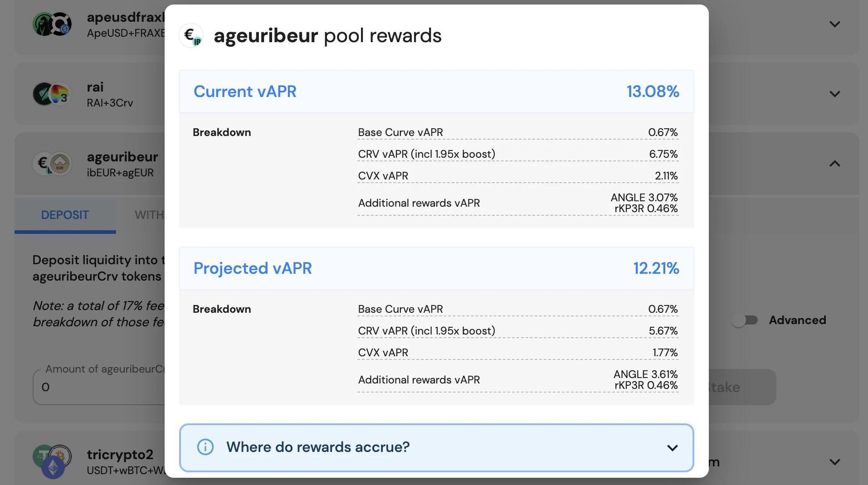Expand the apeusdfrax pool row chevron

click(x=834, y=24)
